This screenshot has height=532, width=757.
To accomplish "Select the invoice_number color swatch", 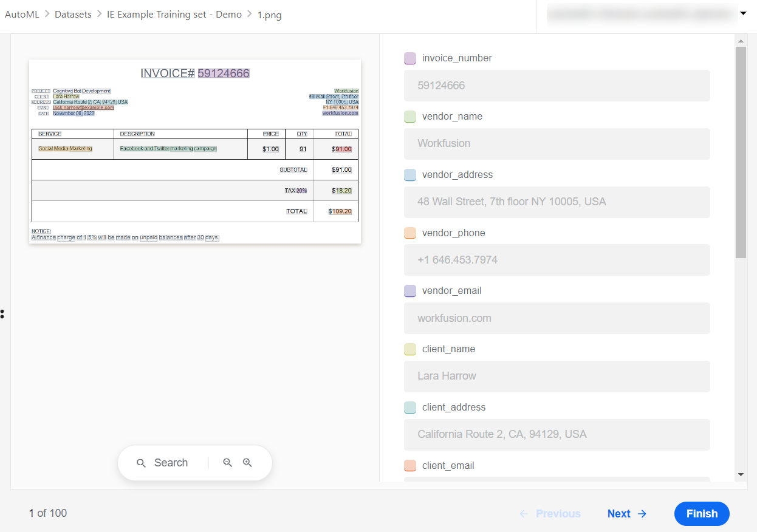I will [410, 58].
